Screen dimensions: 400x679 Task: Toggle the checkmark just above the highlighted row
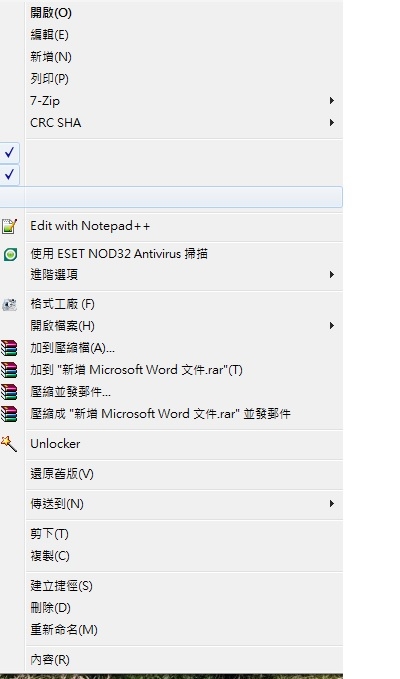[x=9, y=175]
